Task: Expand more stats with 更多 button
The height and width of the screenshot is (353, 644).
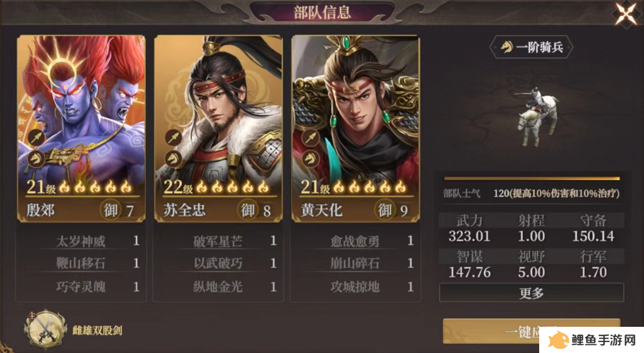Action: pyautogui.click(x=531, y=293)
